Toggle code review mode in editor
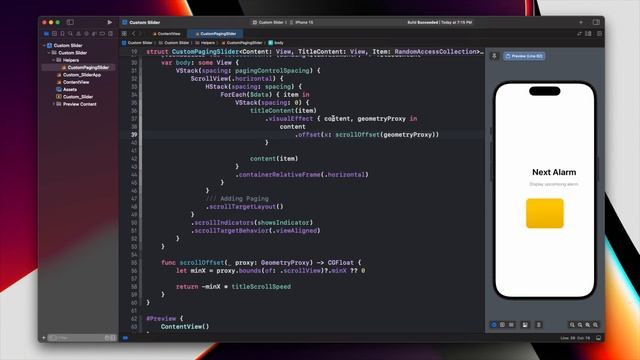The width and height of the screenshot is (640, 360). click(579, 33)
